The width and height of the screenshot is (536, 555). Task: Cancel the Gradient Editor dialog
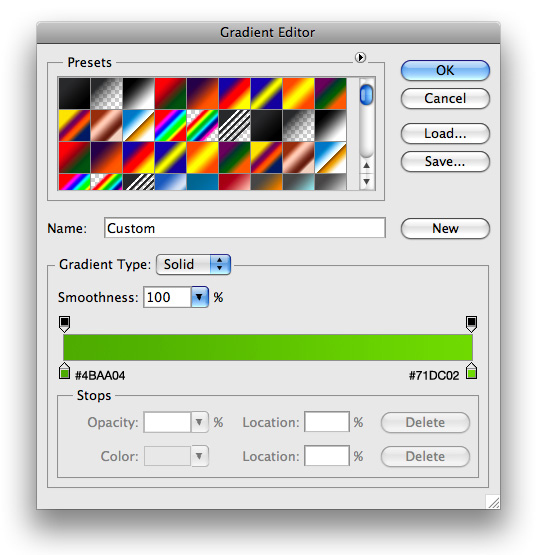tap(445, 98)
